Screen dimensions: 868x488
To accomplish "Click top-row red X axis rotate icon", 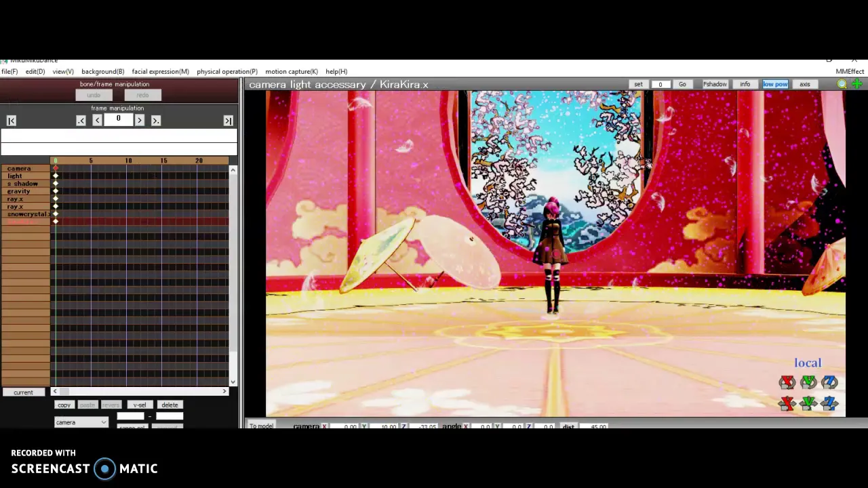I will click(787, 383).
